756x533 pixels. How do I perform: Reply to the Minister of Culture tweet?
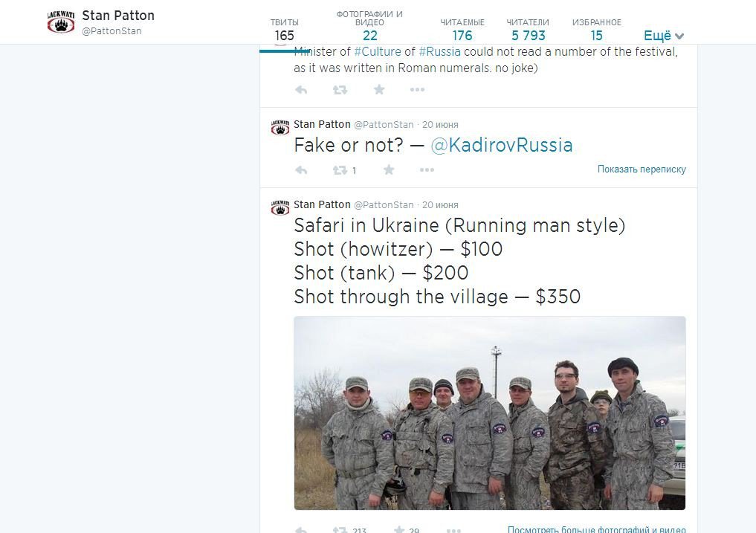pyautogui.click(x=301, y=90)
